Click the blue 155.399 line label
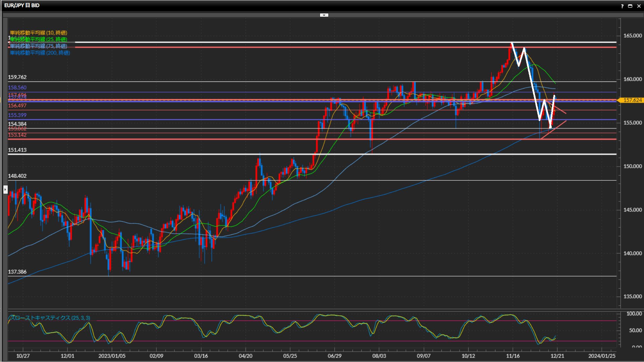This screenshot has height=362, width=644. [17, 115]
